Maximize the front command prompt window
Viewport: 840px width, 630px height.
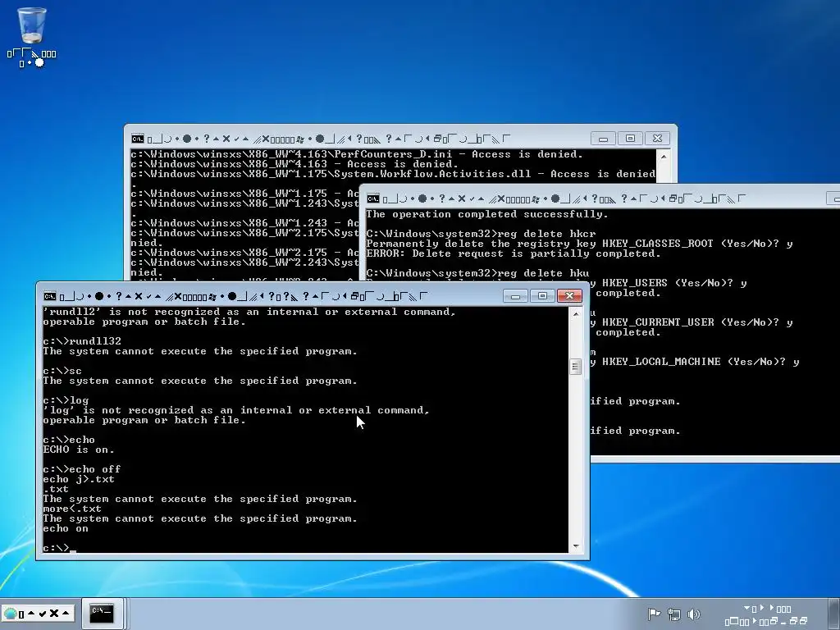pos(542,295)
